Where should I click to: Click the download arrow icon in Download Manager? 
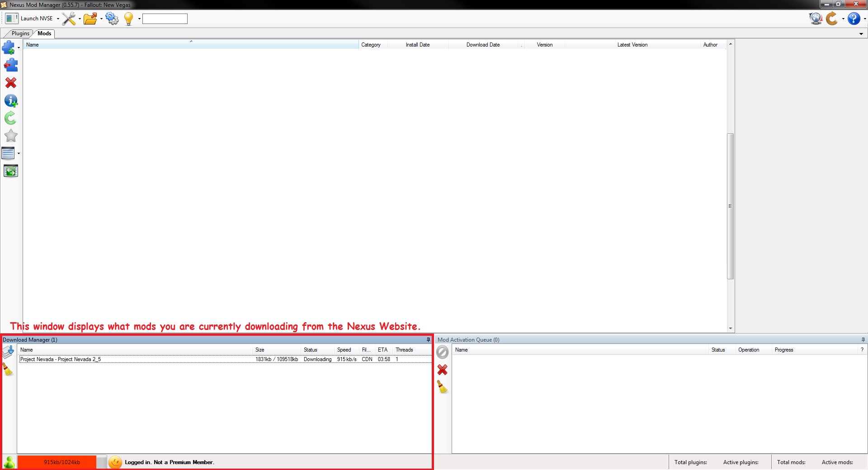(x=9, y=352)
